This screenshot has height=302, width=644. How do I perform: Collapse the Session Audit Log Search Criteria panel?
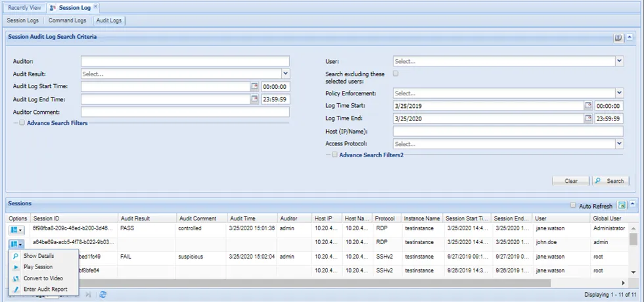pos(630,38)
